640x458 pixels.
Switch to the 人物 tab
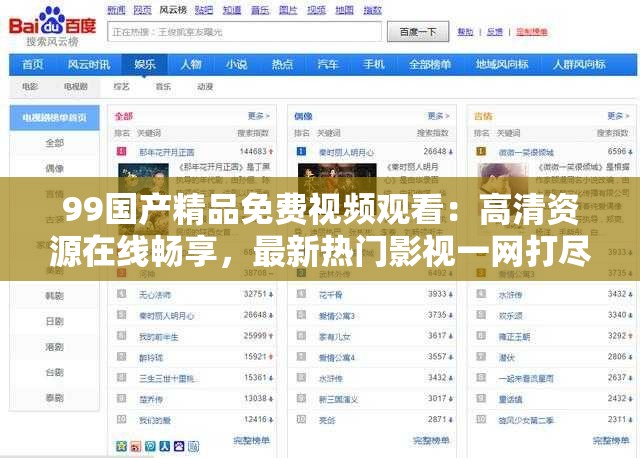pyautogui.click(x=191, y=64)
